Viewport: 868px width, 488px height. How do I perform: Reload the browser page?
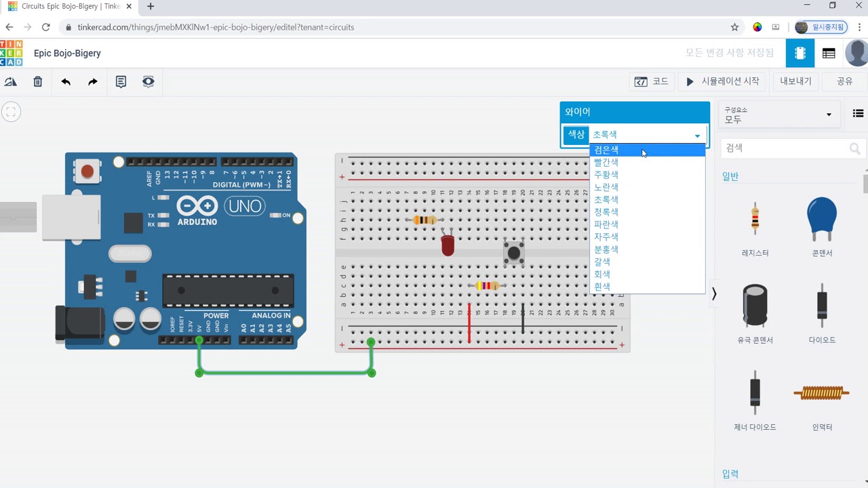coord(45,27)
